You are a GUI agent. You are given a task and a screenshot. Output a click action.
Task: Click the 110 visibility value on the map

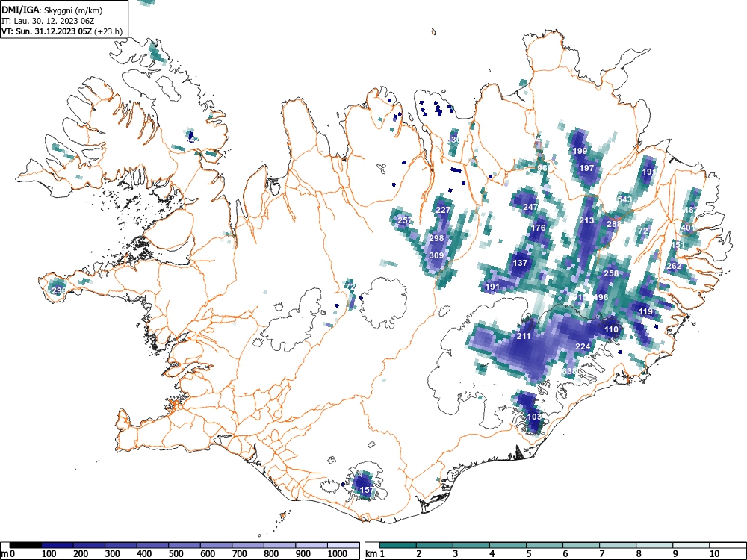611,329
